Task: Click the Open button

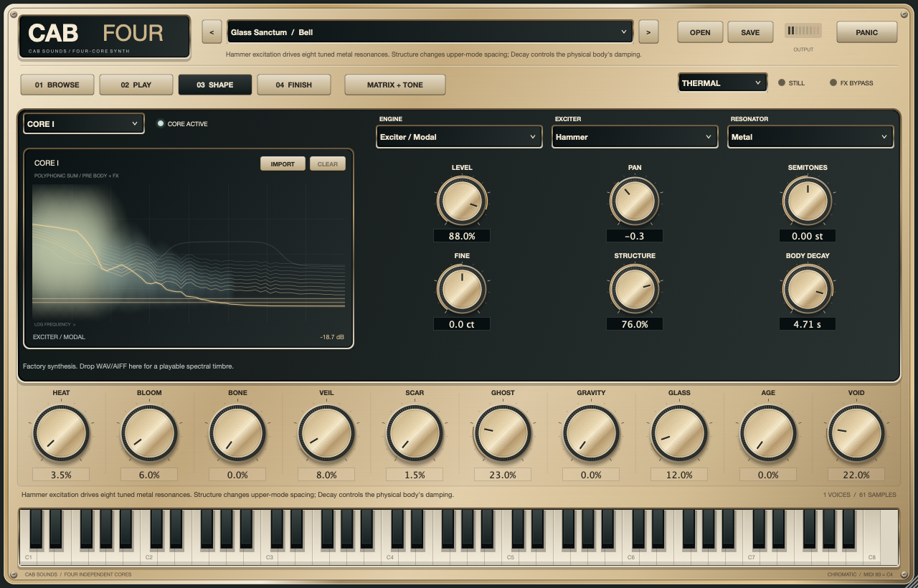Action: [x=700, y=32]
